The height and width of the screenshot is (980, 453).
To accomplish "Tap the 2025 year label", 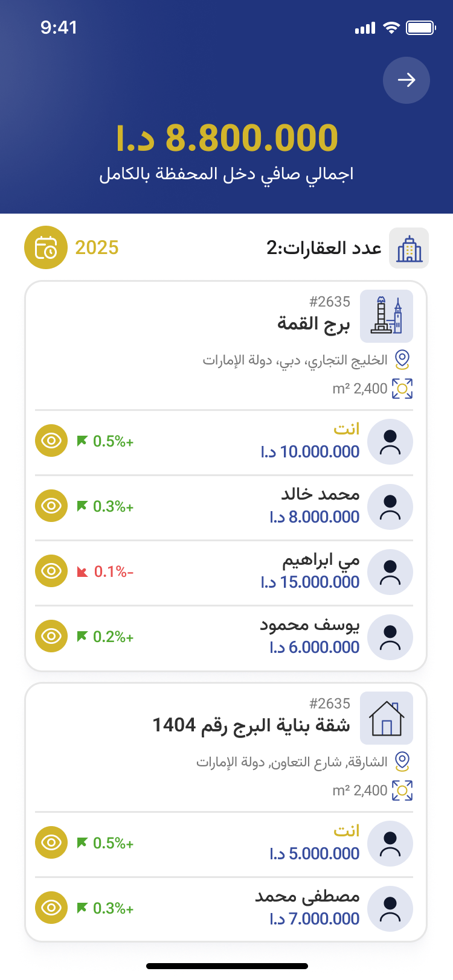I will coord(97,247).
